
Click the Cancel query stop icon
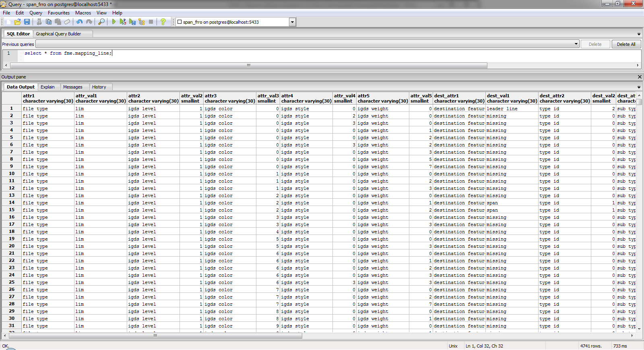point(151,22)
